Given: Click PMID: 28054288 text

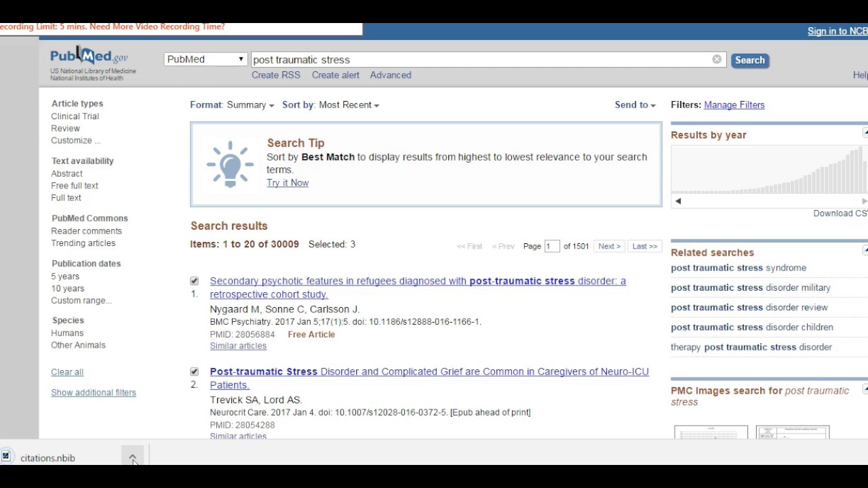Looking at the screenshot, I should click(242, 426).
